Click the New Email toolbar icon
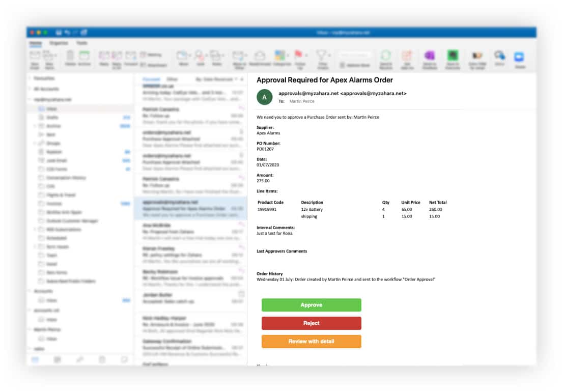 point(35,60)
